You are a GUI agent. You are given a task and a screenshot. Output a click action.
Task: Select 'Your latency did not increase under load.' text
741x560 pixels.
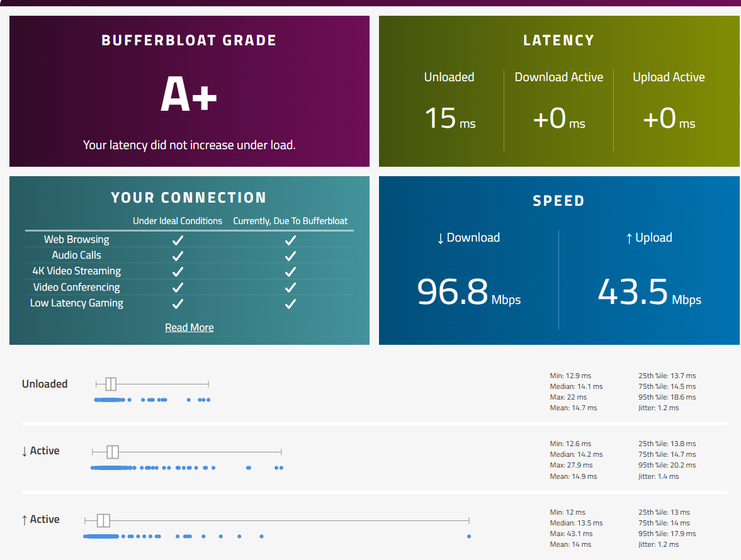tap(189, 145)
